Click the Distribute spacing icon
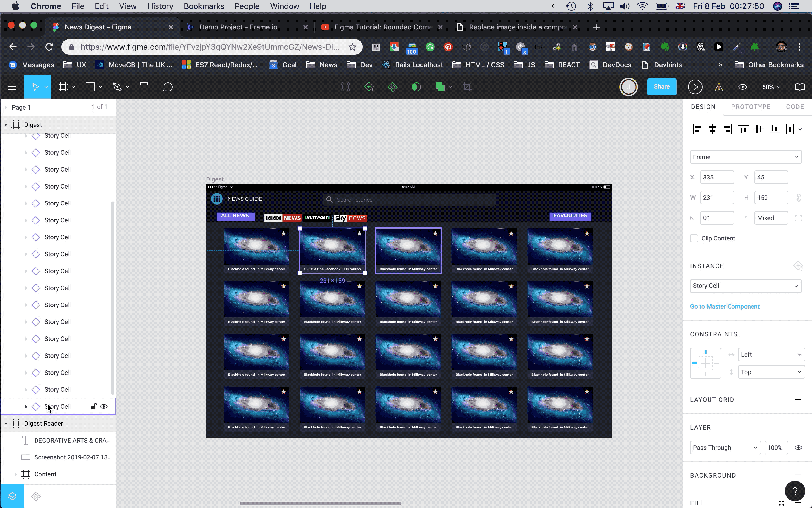Screen dimensions: 812x508 pos(790,129)
